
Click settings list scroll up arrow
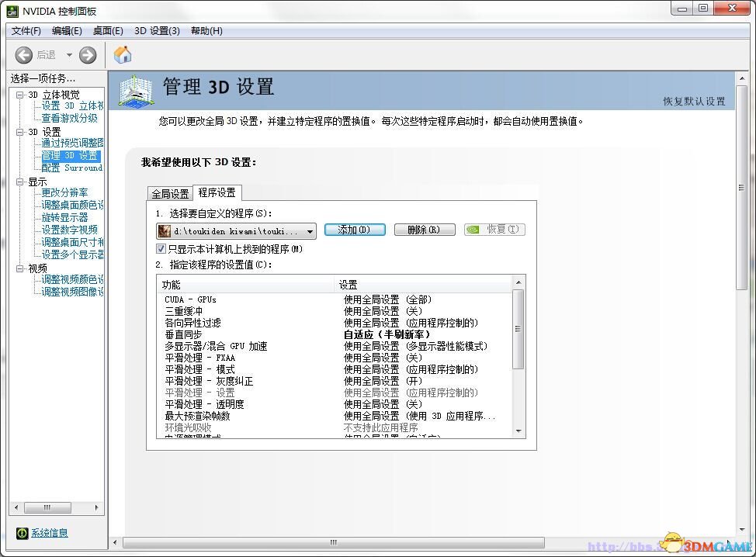click(518, 283)
